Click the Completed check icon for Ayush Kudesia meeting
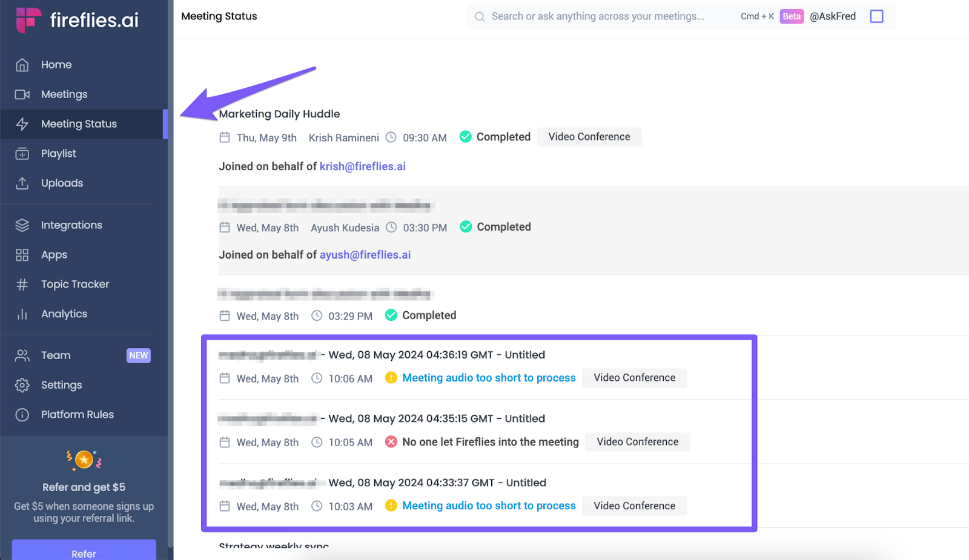 466,226
